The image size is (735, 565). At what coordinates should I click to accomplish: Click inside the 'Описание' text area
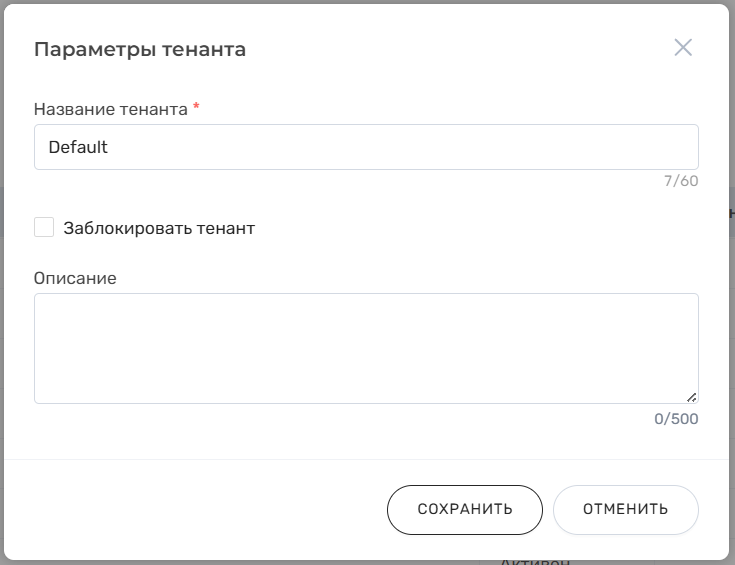coord(366,348)
